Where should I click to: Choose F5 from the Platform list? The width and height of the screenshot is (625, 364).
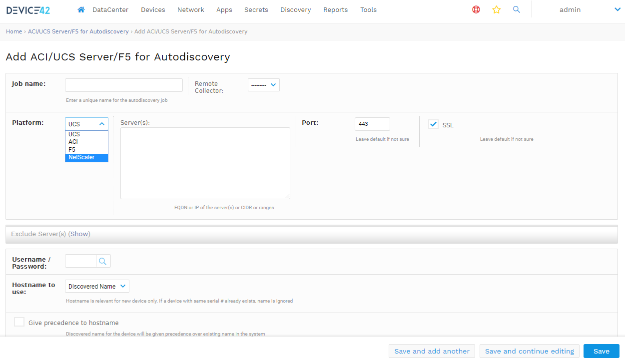tap(86, 150)
